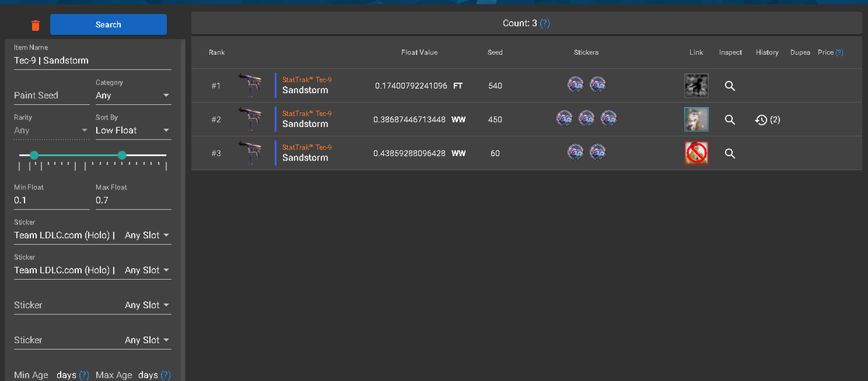Click third sticker on rank #2 row

pyautogui.click(x=608, y=118)
